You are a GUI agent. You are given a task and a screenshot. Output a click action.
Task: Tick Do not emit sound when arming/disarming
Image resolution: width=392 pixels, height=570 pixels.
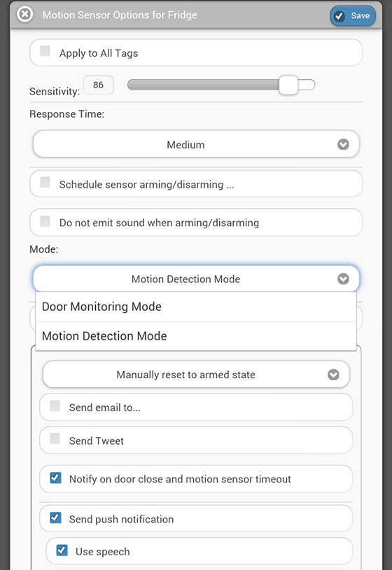[x=45, y=221]
